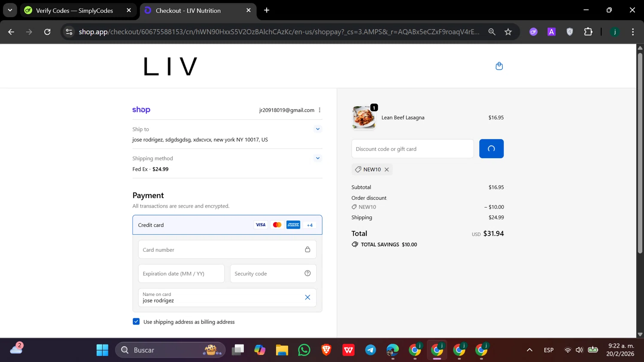Click the lock icon in the Card number field
This screenshot has height=362, width=644.
coord(307,250)
